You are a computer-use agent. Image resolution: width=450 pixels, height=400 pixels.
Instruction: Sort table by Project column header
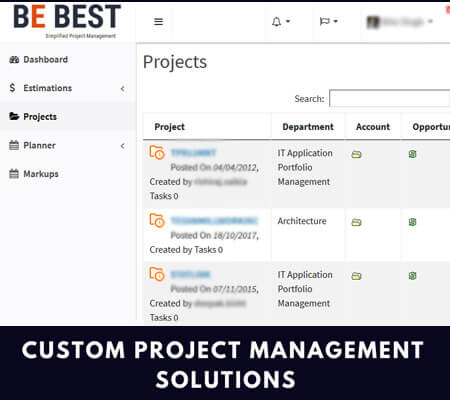pos(169,127)
